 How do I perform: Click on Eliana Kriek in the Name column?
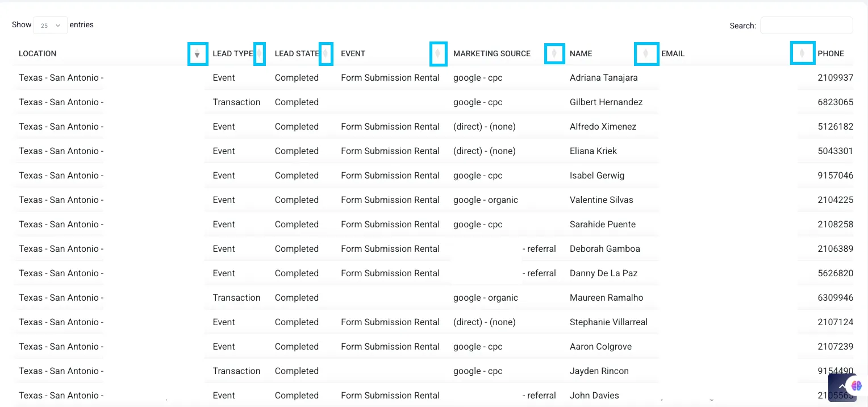[x=593, y=151]
